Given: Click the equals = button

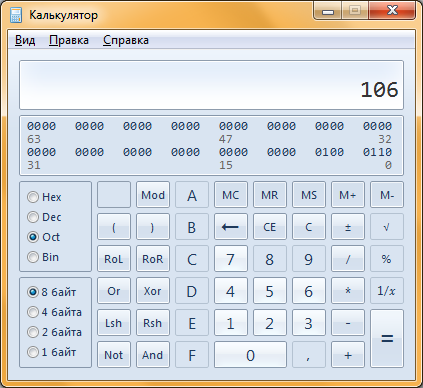Looking at the screenshot, I should click(x=387, y=339).
